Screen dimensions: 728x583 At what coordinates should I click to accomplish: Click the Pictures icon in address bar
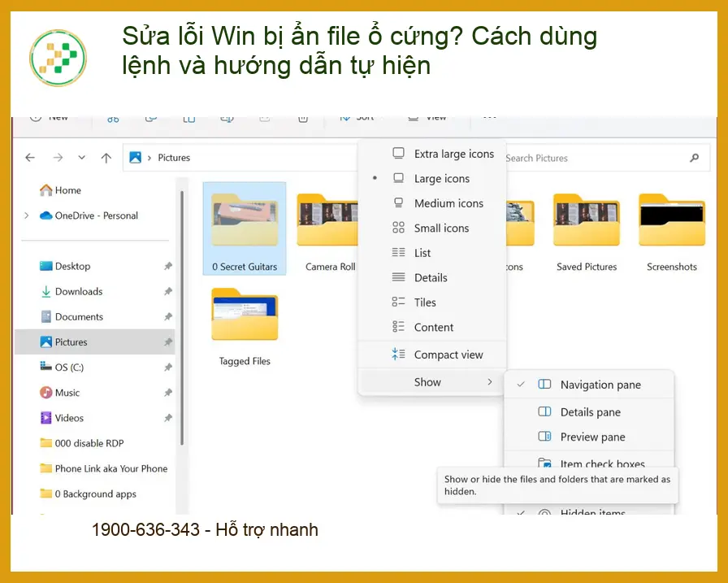[135, 158]
